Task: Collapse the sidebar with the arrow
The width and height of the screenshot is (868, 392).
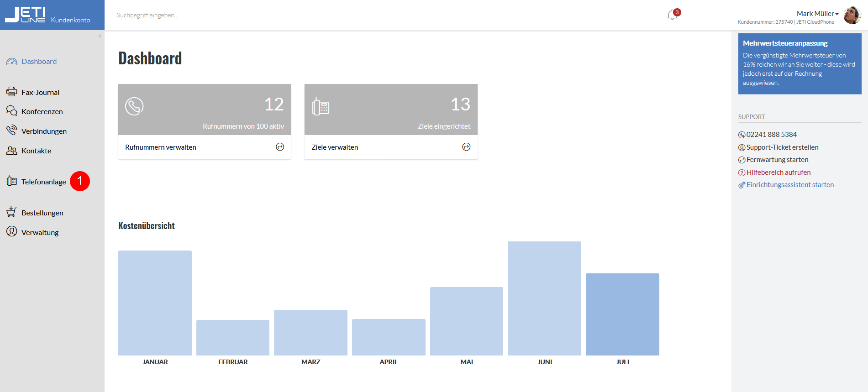Action: [99, 36]
